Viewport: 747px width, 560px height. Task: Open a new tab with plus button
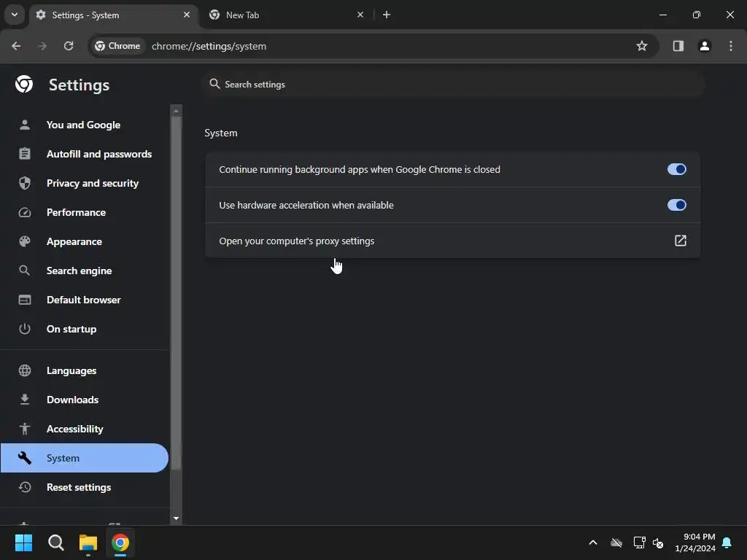387,15
